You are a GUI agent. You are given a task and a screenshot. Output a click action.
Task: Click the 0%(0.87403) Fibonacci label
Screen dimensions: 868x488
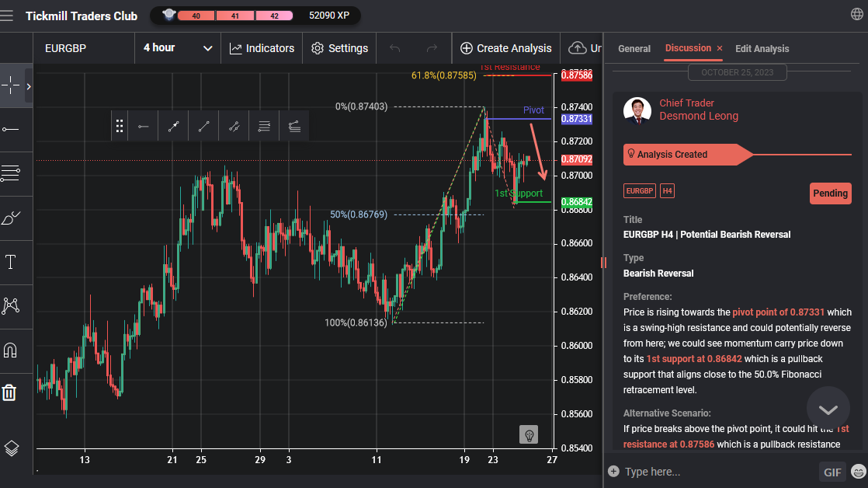pos(362,106)
